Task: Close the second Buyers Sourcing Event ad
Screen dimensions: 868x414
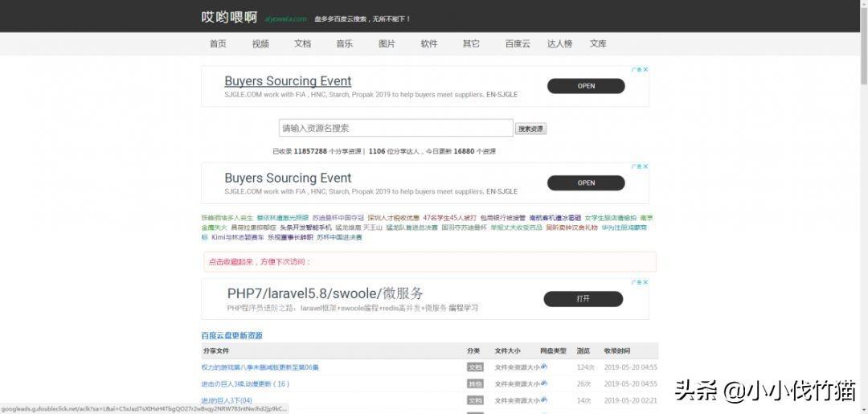Action: 645,167
